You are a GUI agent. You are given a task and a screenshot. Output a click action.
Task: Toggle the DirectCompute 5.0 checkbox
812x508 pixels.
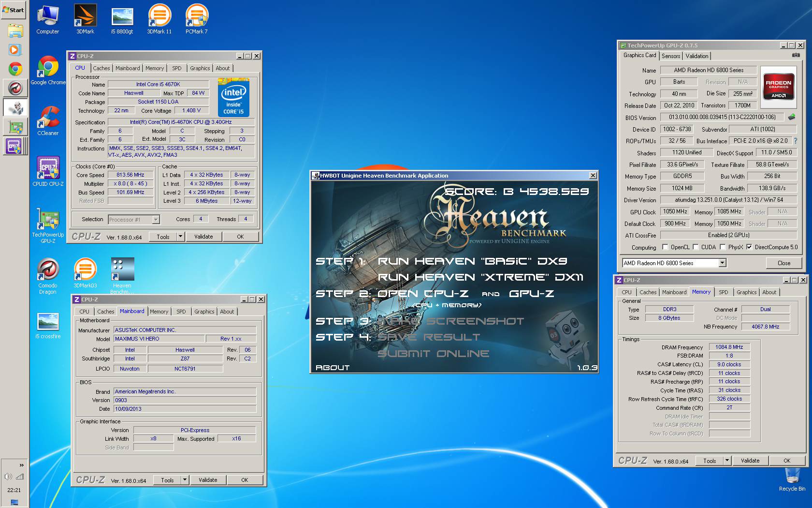[x=749, y=247]
